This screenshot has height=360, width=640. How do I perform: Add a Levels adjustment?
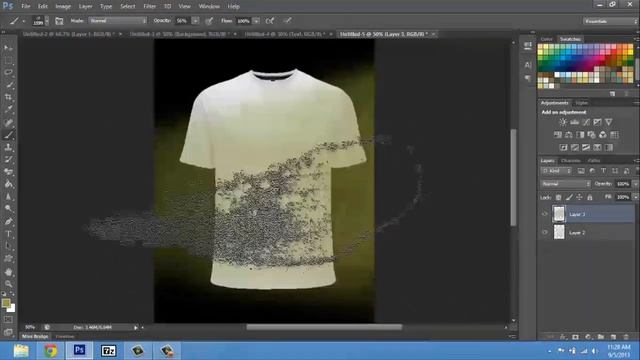click(574, 122)
